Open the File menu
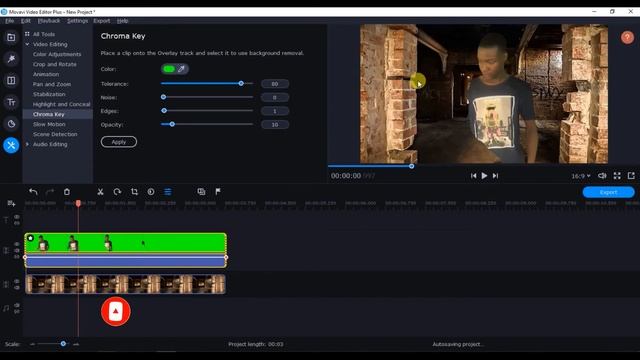Viewport: 640px width, 360px height. [9, 21]
